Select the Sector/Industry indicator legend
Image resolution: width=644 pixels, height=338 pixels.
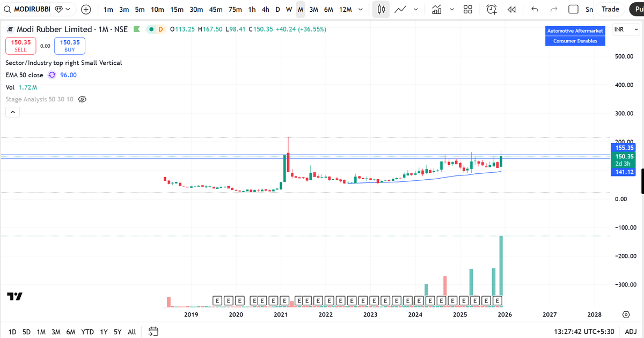coord(64,63)
